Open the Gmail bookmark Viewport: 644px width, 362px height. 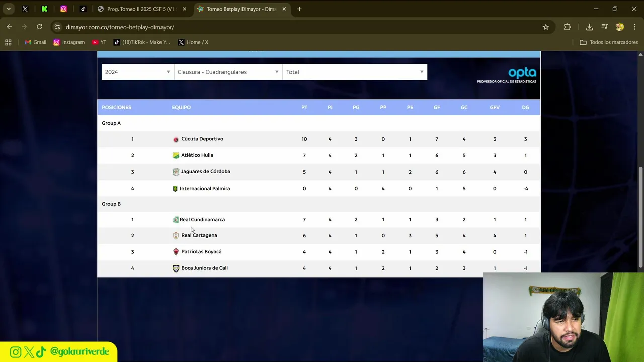pyautogui.click(x=35, y=42)
